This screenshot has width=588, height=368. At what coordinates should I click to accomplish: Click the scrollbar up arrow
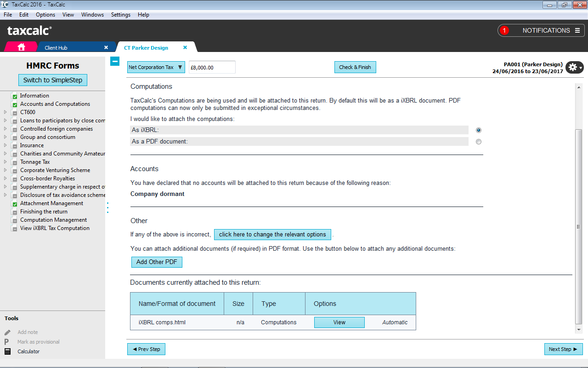pyautogui.click(x=578, y=87)
